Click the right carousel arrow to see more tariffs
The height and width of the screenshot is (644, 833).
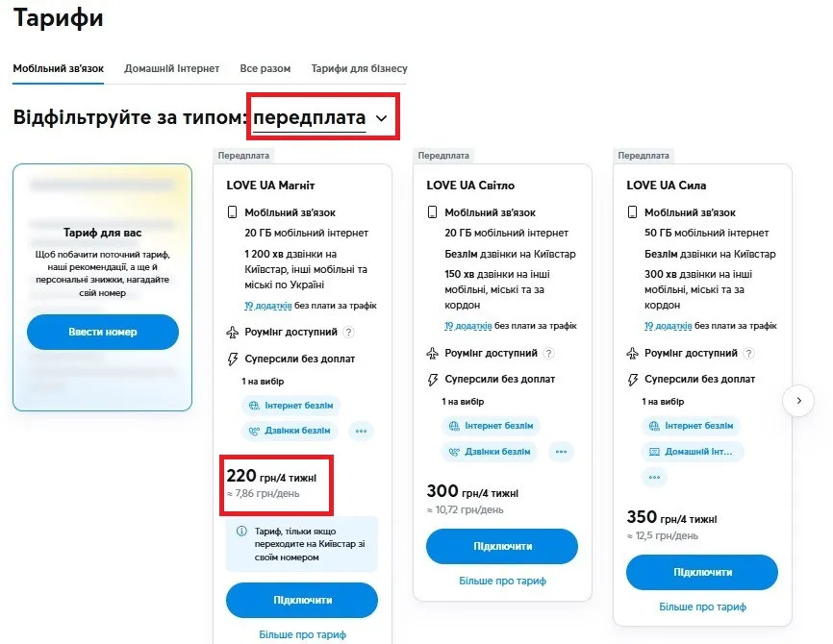[x=799, y=401]
